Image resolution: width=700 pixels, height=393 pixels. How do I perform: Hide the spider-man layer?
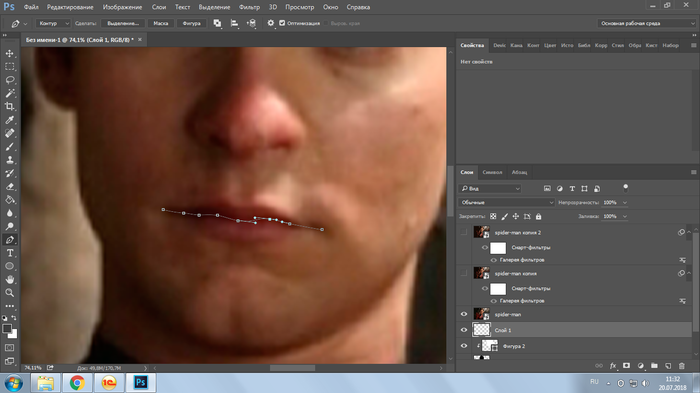coord(464,314)
